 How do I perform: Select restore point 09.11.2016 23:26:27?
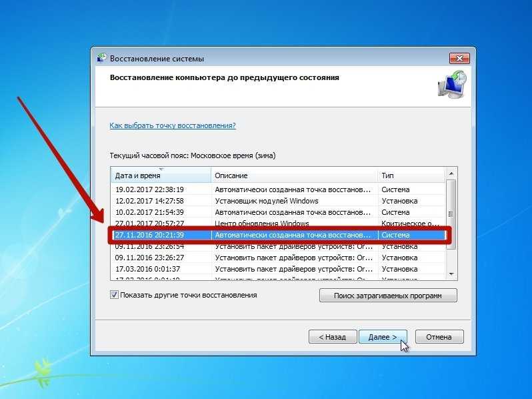pyautogui.click(x=278, y=258)
